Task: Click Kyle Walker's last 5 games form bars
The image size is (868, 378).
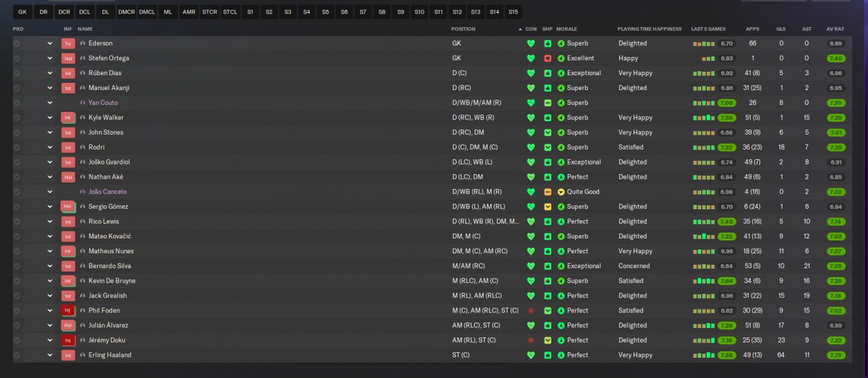Action: pyautogui.click(x=703, y=118)
